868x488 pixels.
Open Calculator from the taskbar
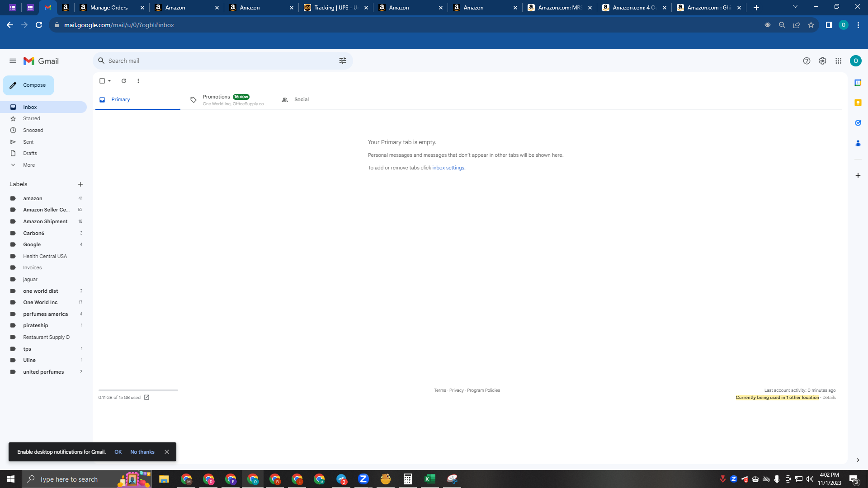(x=407, y=479)
